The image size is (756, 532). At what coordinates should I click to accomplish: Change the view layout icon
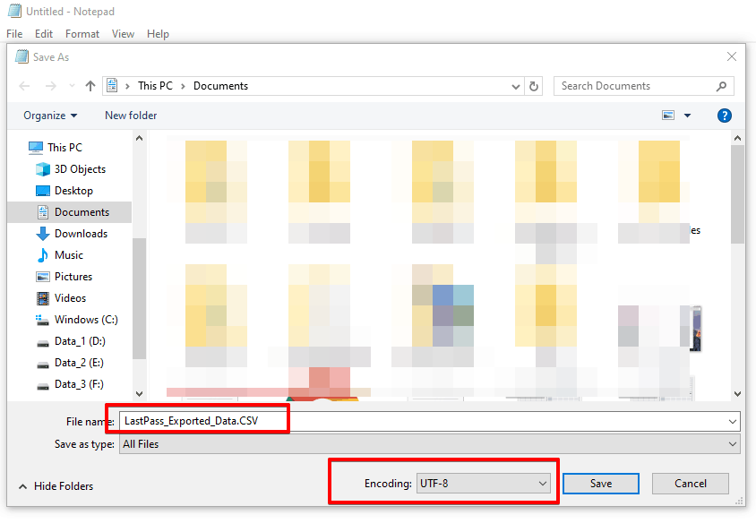[667, 116]
